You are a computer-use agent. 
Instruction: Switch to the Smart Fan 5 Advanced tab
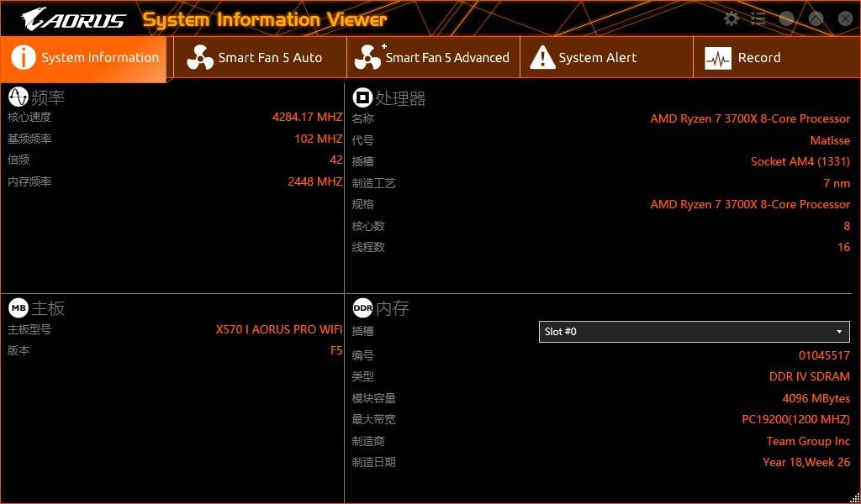point(433,57)
